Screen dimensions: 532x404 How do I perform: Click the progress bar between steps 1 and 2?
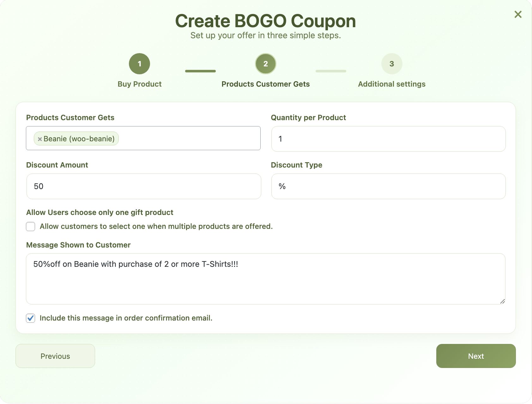(200, 71)
